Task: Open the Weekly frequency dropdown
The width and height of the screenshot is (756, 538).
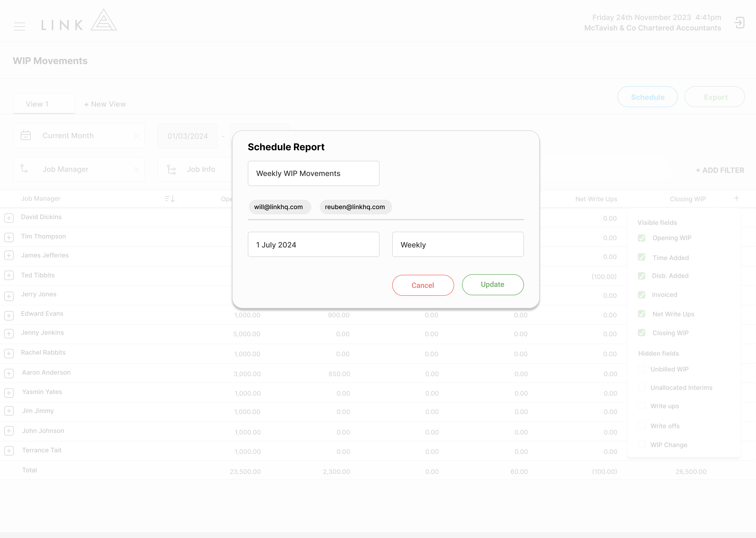Action: point(458,245)
